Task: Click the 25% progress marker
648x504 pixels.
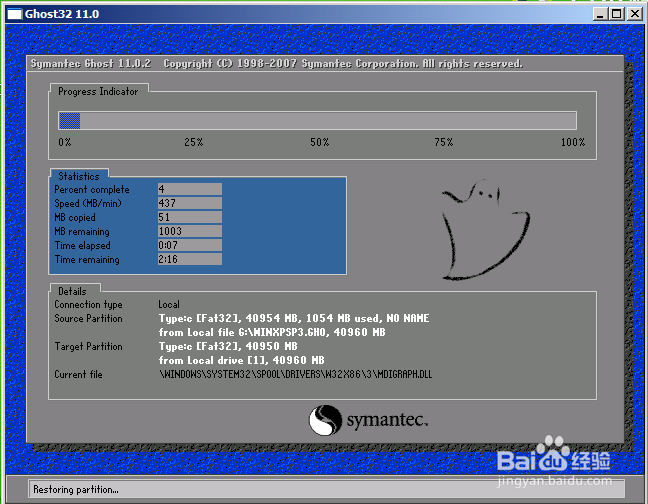Action: click(194, 143)
